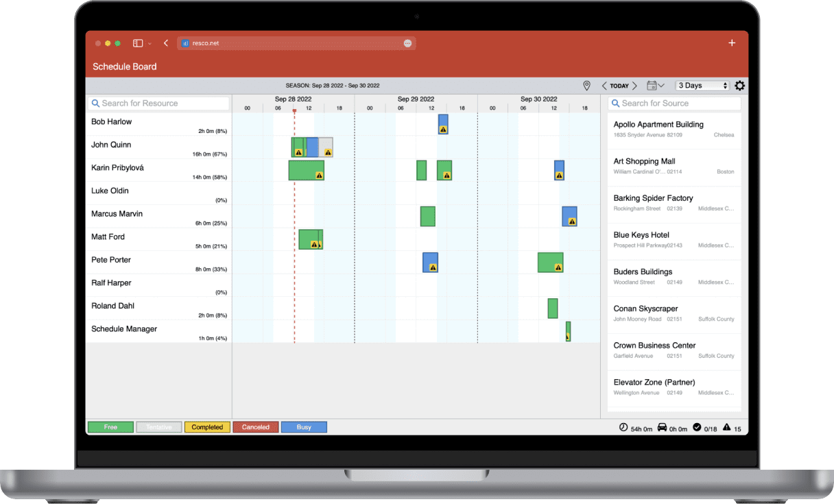Open the calendar date picker
This screenshot has height=504, width=834.
(x=655, y=86)
